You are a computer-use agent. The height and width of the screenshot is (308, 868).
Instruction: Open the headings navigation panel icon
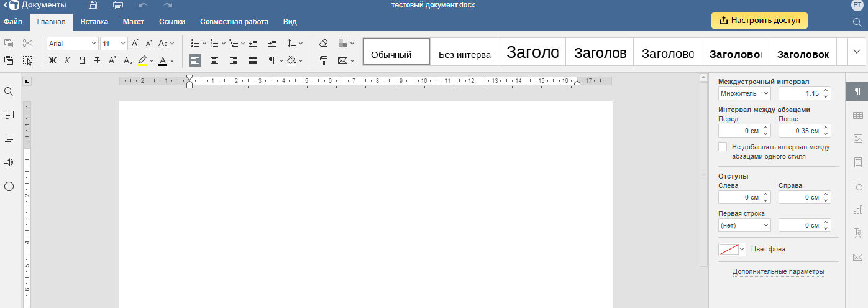(x=9, y=139)
